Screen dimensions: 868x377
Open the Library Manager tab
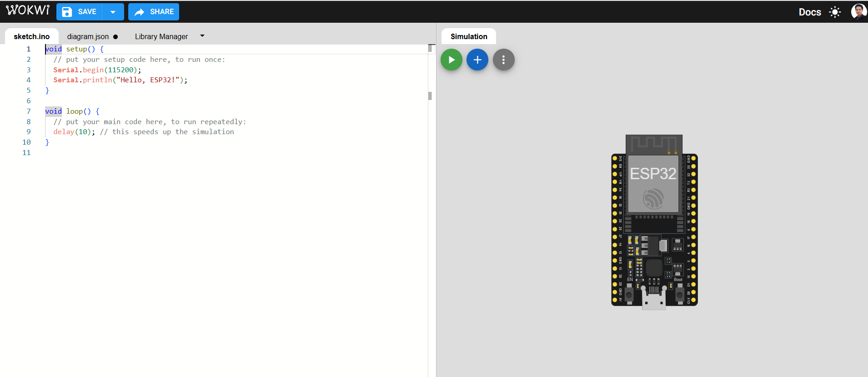pos(161,36)
